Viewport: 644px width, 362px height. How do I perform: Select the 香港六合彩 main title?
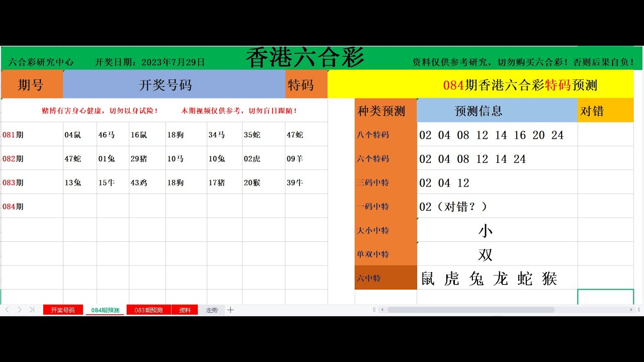click(305, 58)
